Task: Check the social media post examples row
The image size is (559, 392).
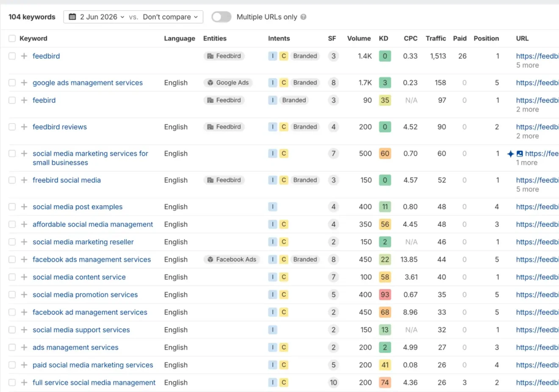Action: tap(12, 207)
